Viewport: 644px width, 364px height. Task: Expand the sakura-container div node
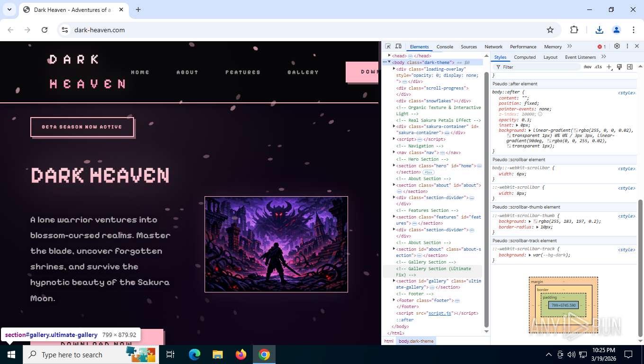tap(394, 127)
